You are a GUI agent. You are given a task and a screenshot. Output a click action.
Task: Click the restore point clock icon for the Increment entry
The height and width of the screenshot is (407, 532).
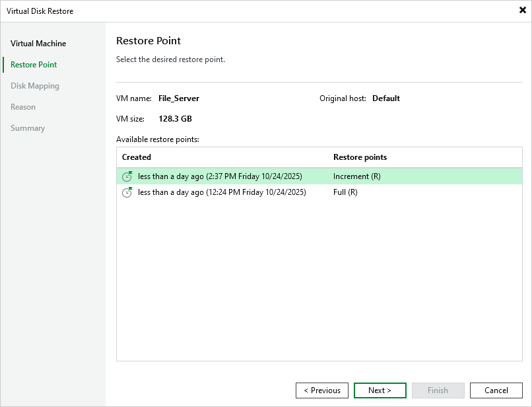(x=127, y=176)
